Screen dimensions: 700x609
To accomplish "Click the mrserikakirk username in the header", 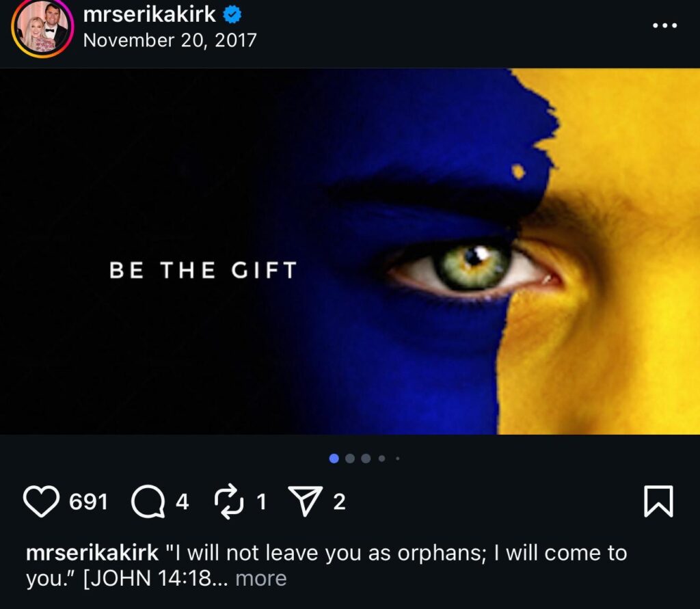I will coord(149,15).
